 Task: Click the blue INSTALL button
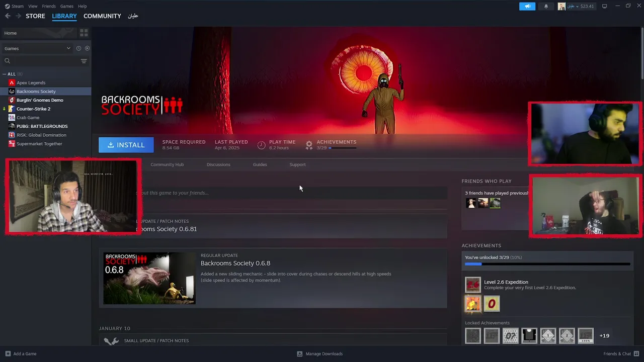126,145
